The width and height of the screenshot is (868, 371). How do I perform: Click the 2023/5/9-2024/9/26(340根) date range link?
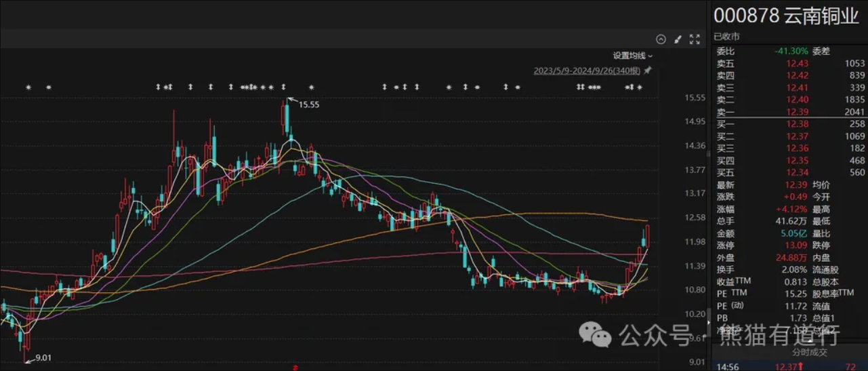[587, 71]
